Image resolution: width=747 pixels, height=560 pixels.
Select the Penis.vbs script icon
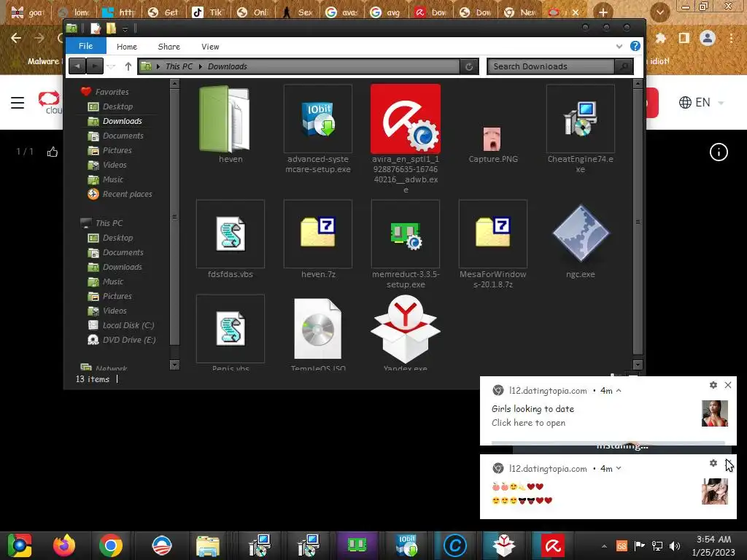point(230,329)
